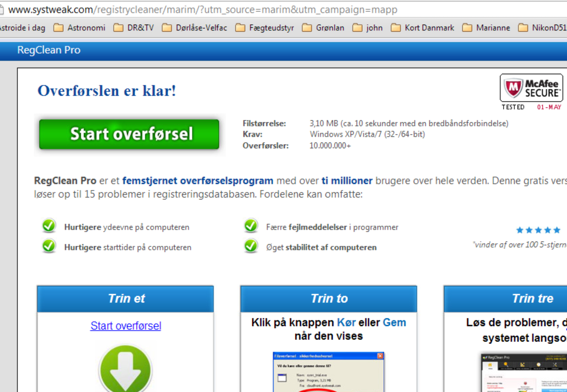Click the Trin tre RegClean Pro screenshot
567x392 pixels.
523,373
